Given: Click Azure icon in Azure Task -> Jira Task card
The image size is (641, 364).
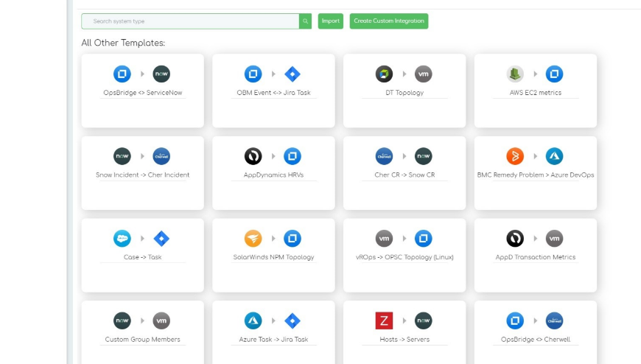Looking at the screenshot, I should 253,321.
